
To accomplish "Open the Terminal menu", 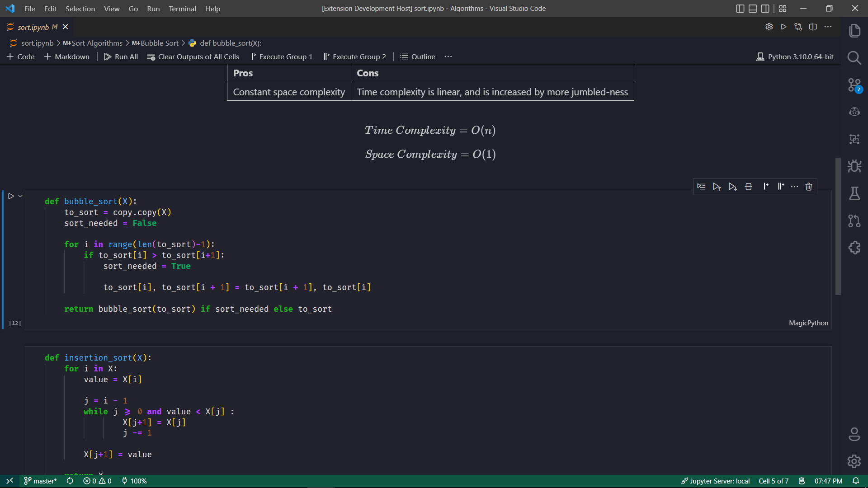I will [x=182, y=9].
